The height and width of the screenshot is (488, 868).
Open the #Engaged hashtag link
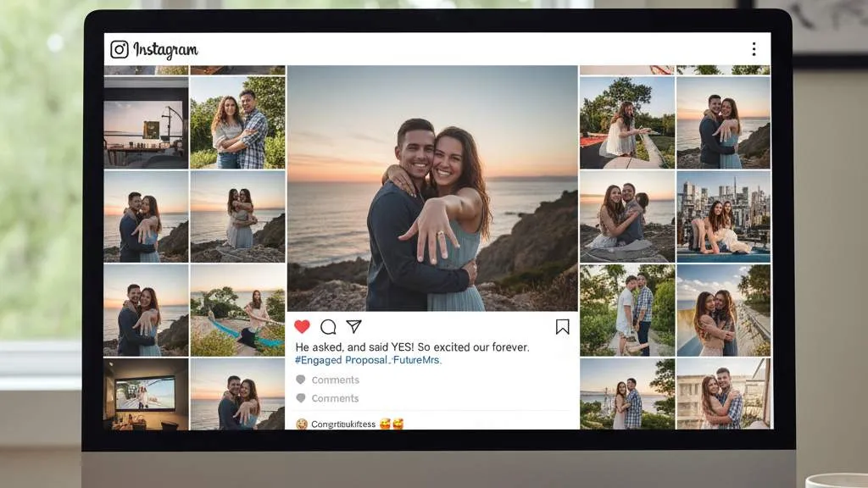click(x=318, y=360)
